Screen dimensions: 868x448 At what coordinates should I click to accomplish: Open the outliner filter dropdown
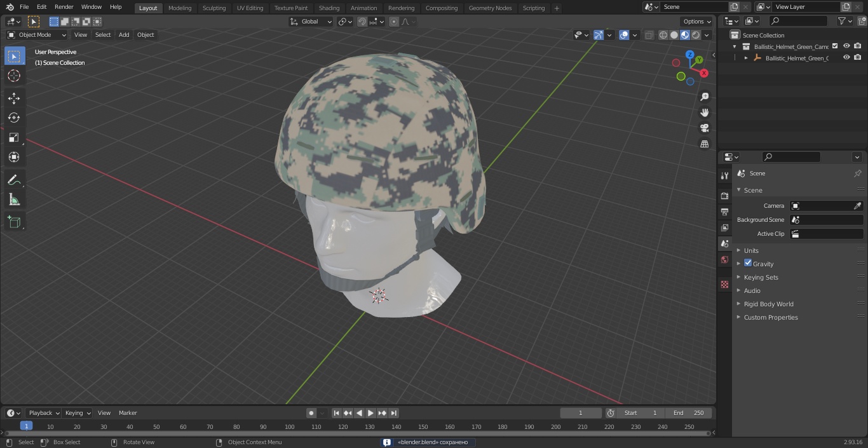click(x=844, y=21)
